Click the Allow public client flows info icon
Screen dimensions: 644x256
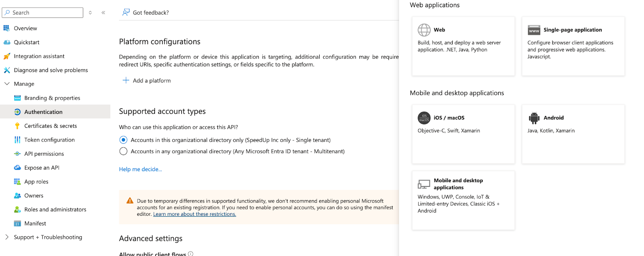click(x=191, y=254)
